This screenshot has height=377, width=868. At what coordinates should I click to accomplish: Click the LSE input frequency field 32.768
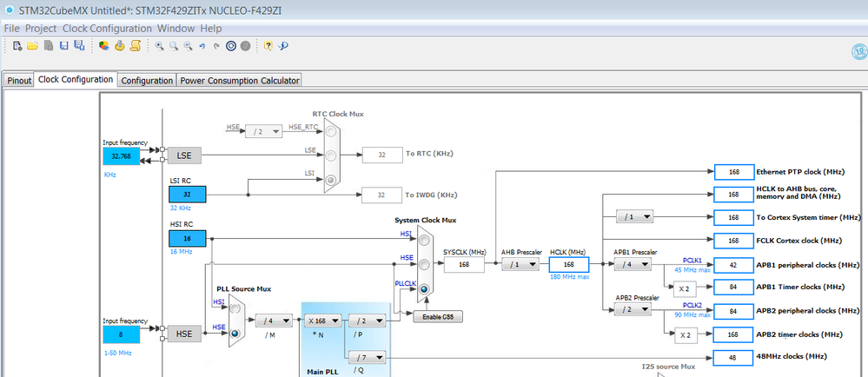coord(122,156)
